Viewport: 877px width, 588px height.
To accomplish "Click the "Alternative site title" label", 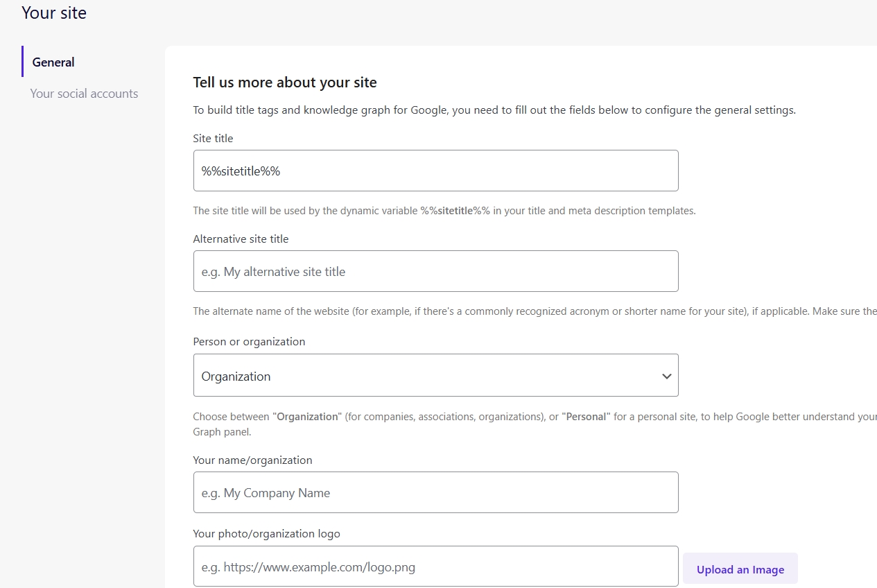I will [x=241, y=239].
